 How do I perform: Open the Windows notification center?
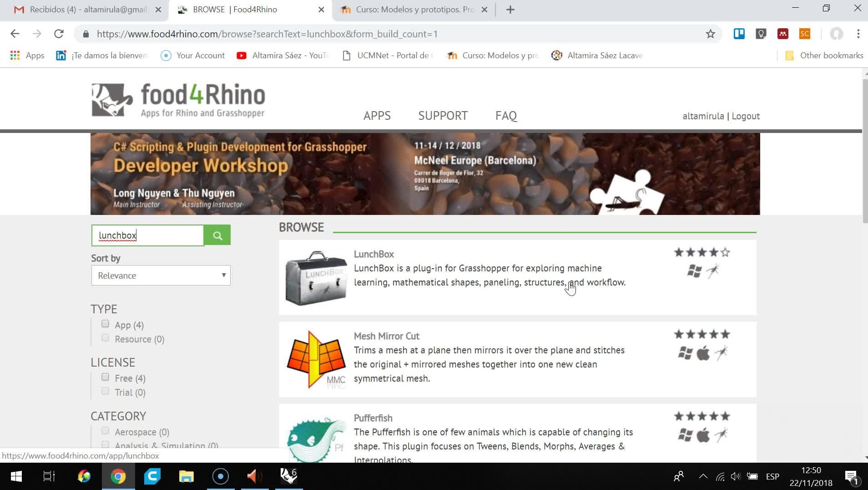click(851, 477)
